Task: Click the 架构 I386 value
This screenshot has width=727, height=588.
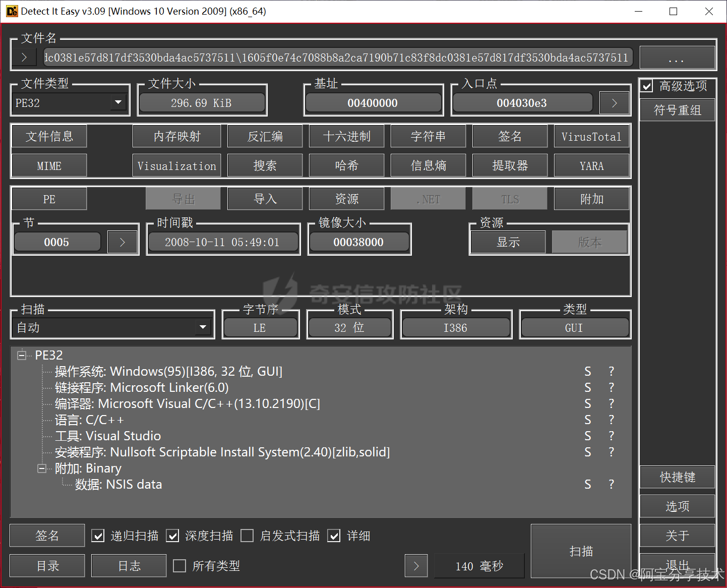Action: (x=456, y=328)
